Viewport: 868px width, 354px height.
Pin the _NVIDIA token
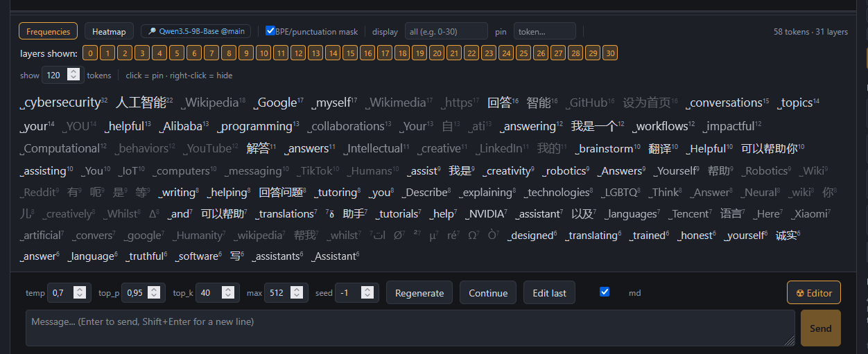click(x=487, y=214)
